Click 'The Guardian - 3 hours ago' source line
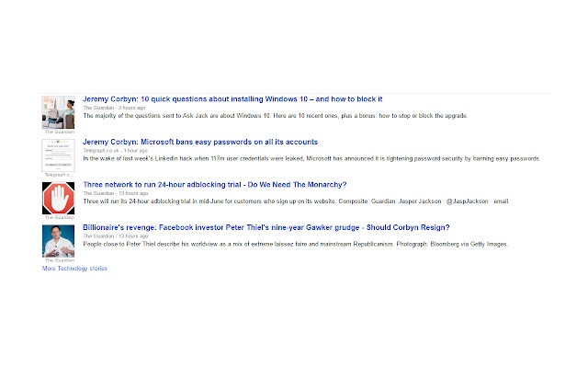The width and height of the screenshot is (588, 368). [114, 108]
